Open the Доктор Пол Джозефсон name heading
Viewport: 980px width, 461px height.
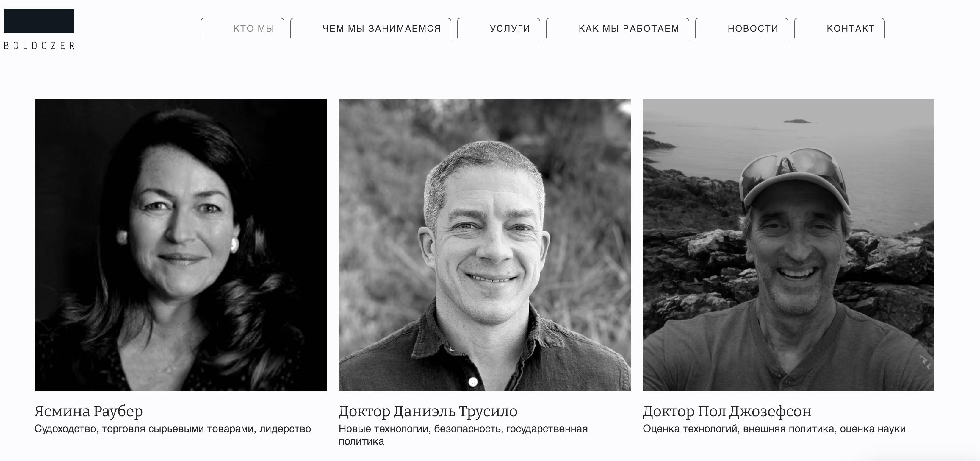727,412
